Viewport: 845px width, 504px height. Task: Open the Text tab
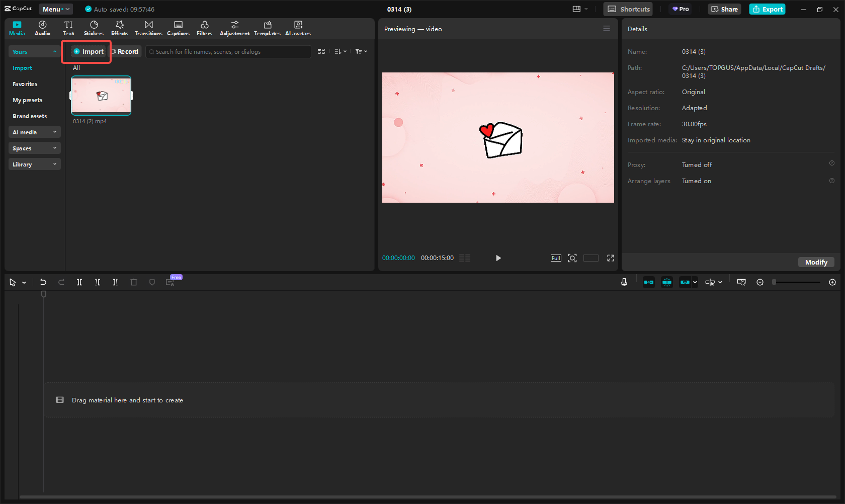coord(68,28)
